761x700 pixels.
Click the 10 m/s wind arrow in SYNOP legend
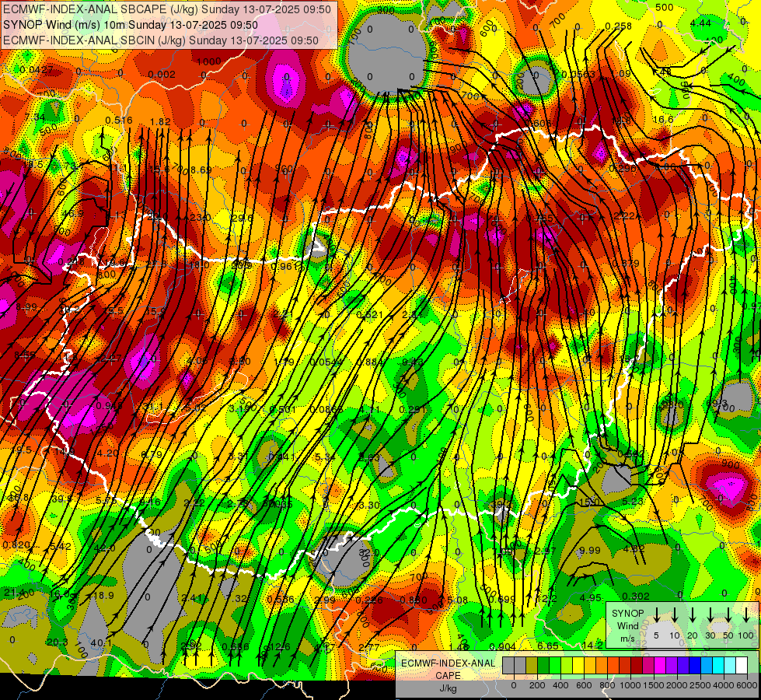pos(675,614)
